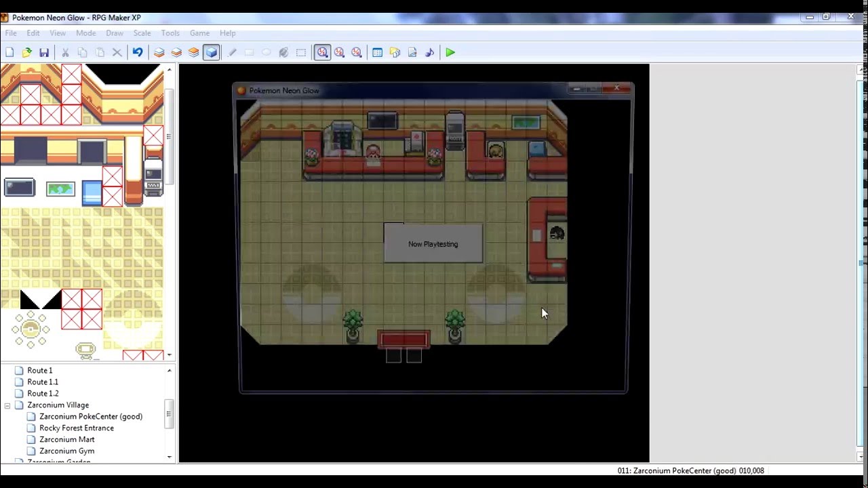Select the Zarconium Mart map
Viewport: 868px width, 488px height.
tap(66, 440)
